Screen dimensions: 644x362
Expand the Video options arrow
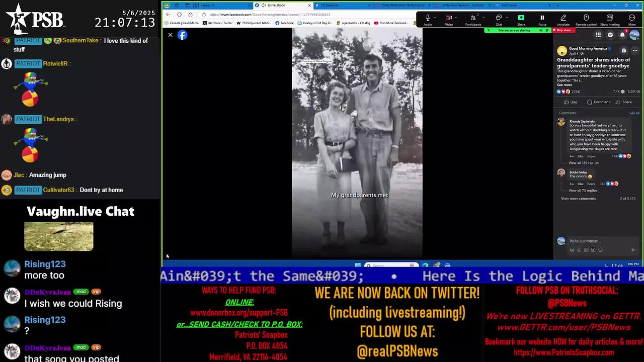tap(456, 18)
